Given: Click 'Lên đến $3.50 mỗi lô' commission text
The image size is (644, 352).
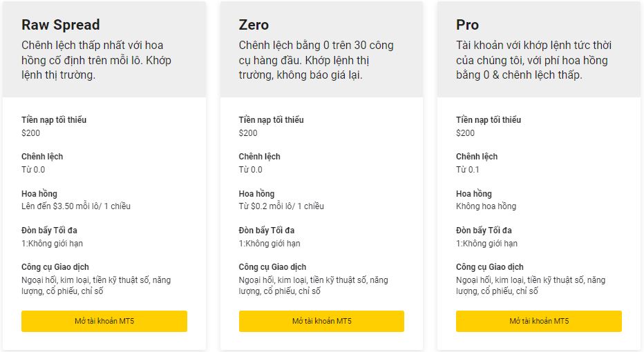Looking at the screenshot, I should pyautogui.click(x=76, y=206).
